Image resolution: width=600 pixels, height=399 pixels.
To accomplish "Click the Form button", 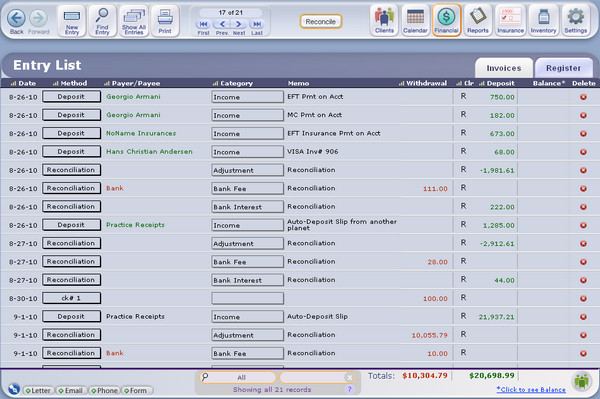I will pyautogui.click(x=137, y=391).
